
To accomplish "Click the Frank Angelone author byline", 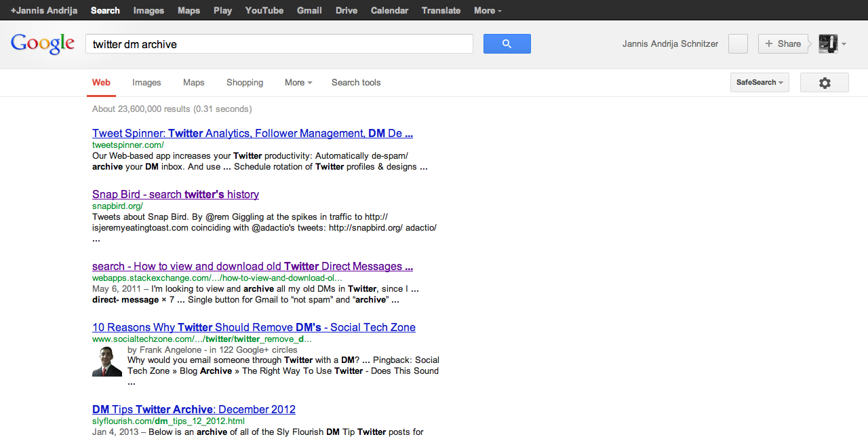I will point(212,349).
